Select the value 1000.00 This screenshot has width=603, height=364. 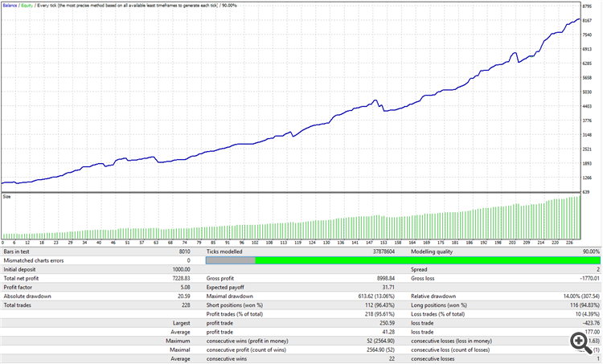pyautogui.click(x=181, y=269)
